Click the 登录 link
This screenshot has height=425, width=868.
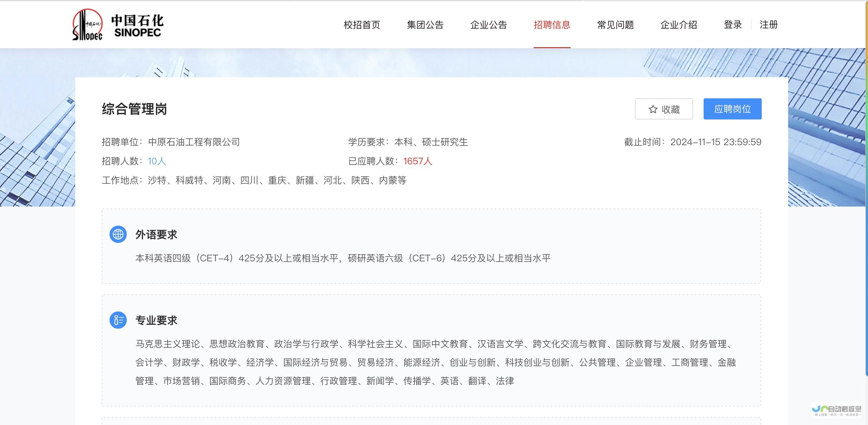point(733,25)
